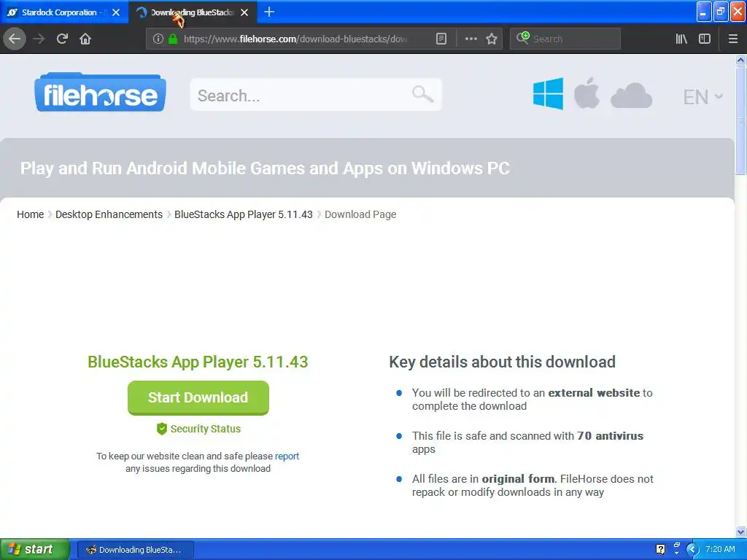The height and width of the screenshot is (560, 747).
Task: Click 'Key details about this download' heading
Action: coord(502,362)
